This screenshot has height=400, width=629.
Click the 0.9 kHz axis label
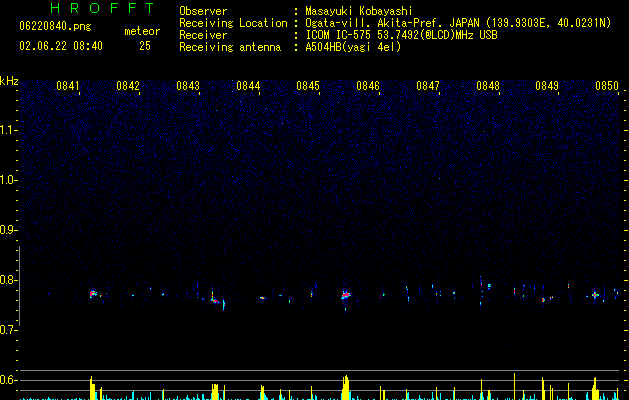click(9, 230)
